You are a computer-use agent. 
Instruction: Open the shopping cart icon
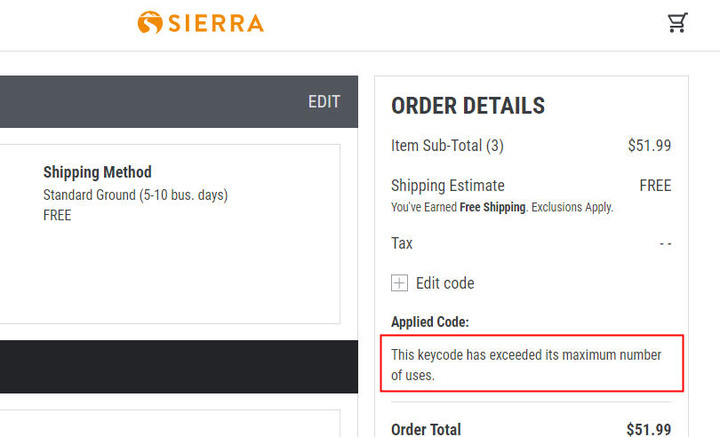[x=677, y=22]
